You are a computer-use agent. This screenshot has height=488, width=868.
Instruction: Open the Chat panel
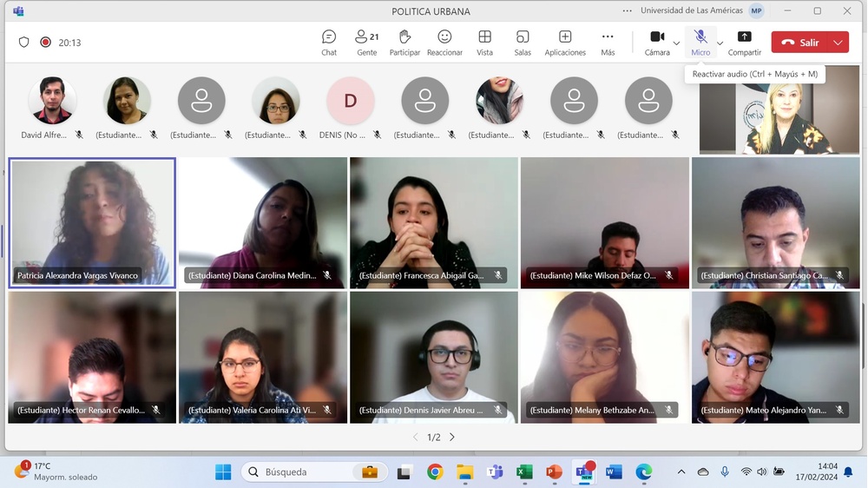coord(329,42)
